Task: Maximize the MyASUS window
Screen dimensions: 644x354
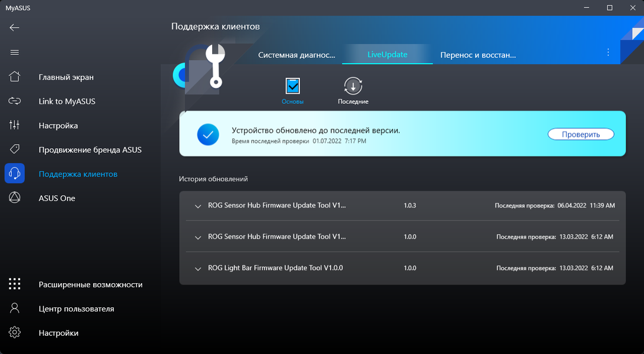Action: [x=609, y=8]
